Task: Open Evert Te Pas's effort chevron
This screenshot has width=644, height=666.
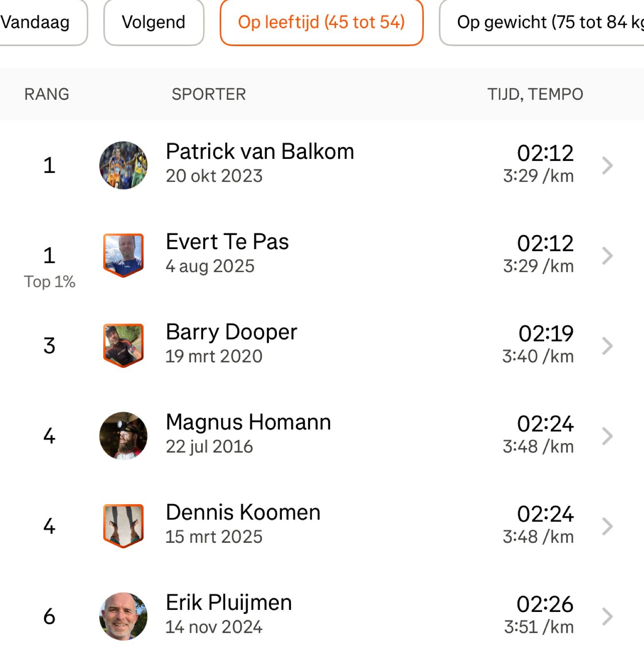Action: click(608, 255)
